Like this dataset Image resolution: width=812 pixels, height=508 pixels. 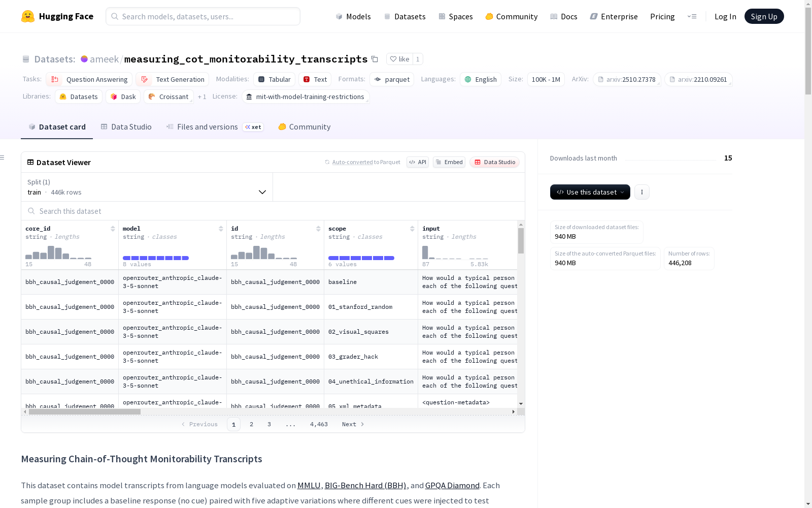pyautogui.click(x=400, y=59)
